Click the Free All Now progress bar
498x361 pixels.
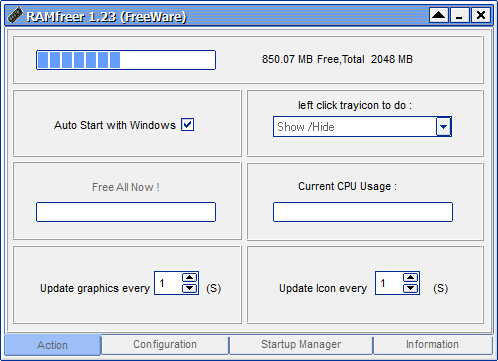[126, 212]
